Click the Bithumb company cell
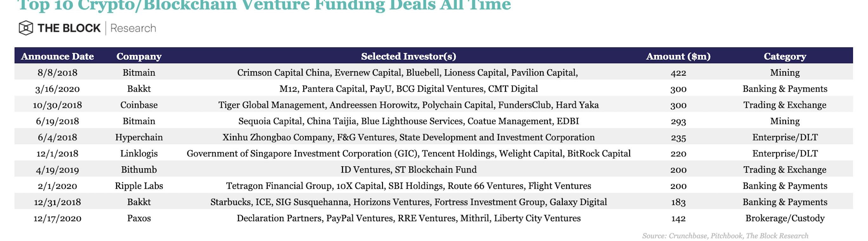868x241 pixels. [x=139, y=169]
